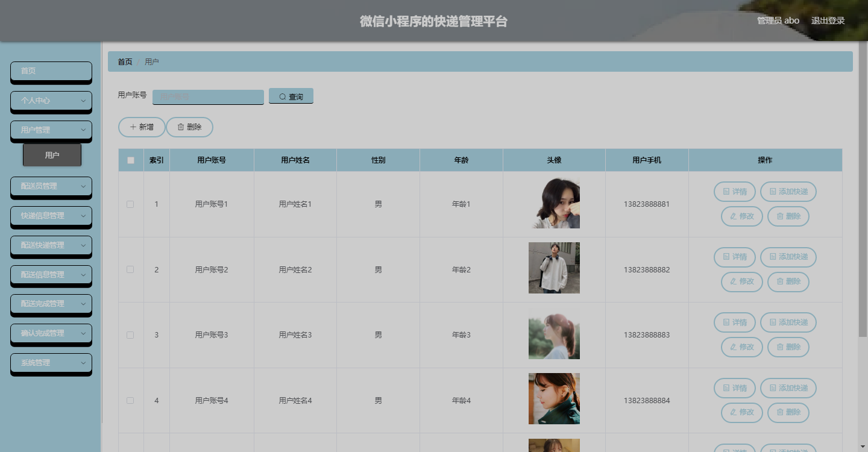Toggle the select-all checkbox in table header
The height and width of the screenshot is (452, 868).
[131, 160]
